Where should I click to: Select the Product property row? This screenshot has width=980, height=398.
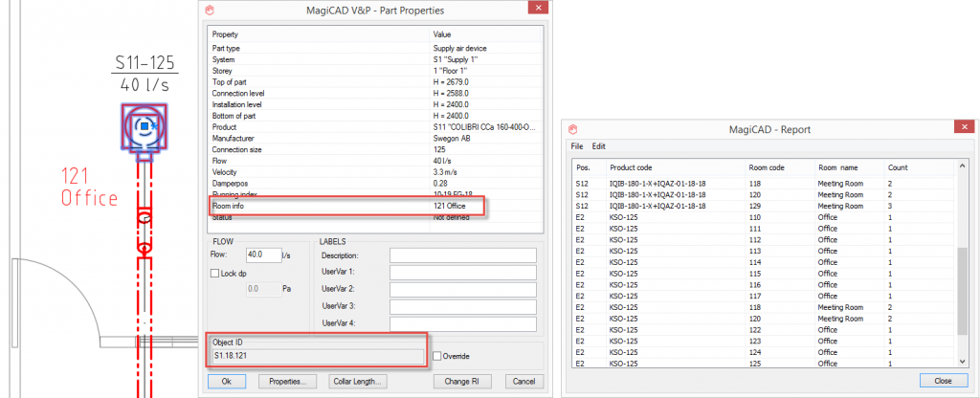click(x=375, y=127)
